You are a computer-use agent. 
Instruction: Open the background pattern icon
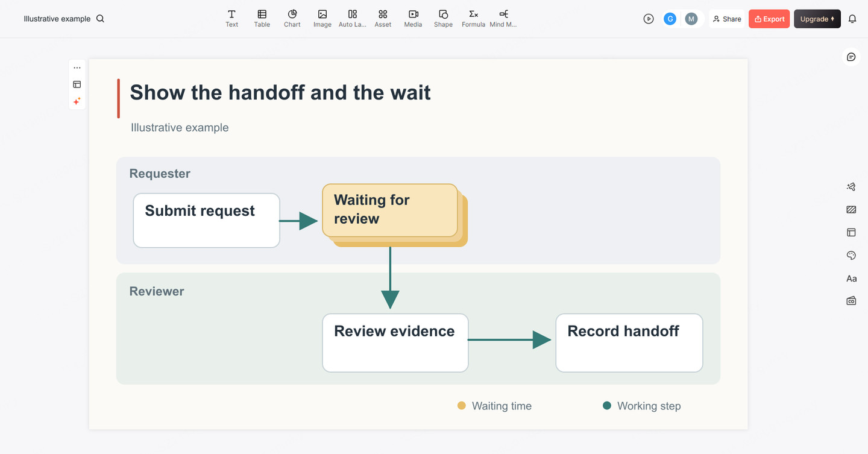[851, 210]
